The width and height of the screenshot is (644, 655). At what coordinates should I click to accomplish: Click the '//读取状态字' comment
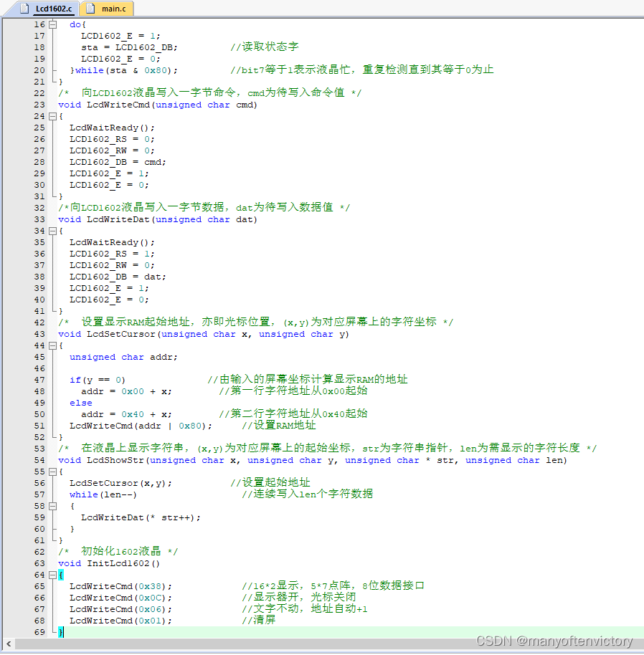click(265, 47)
